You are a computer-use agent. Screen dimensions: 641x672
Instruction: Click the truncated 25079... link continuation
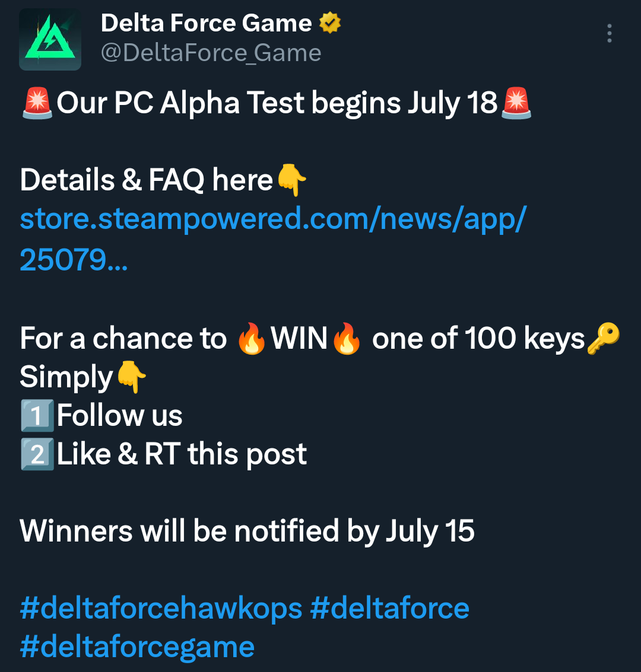click(74, 260)
